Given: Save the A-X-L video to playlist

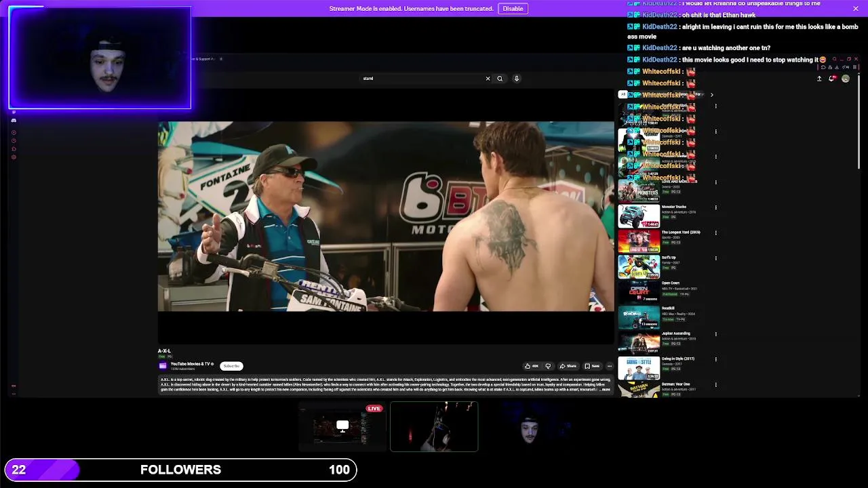Looking at the screenshot, I should coord(592,366).
